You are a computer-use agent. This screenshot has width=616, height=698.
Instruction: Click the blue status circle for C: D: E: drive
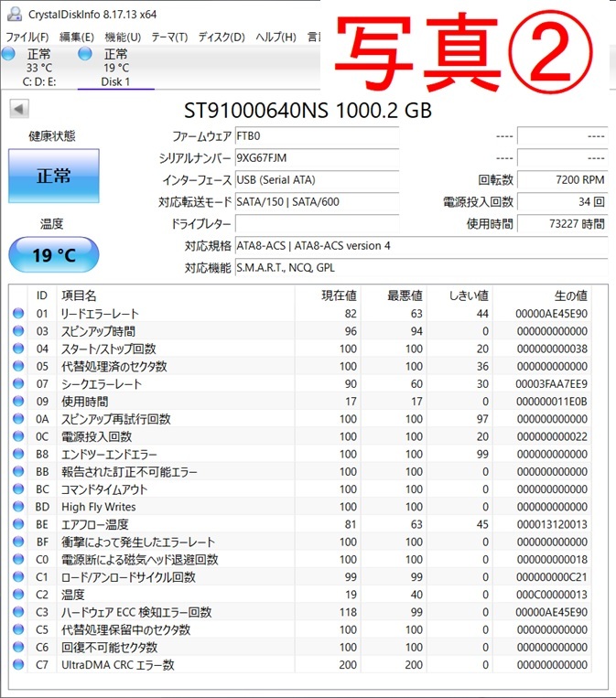point(8,54)
